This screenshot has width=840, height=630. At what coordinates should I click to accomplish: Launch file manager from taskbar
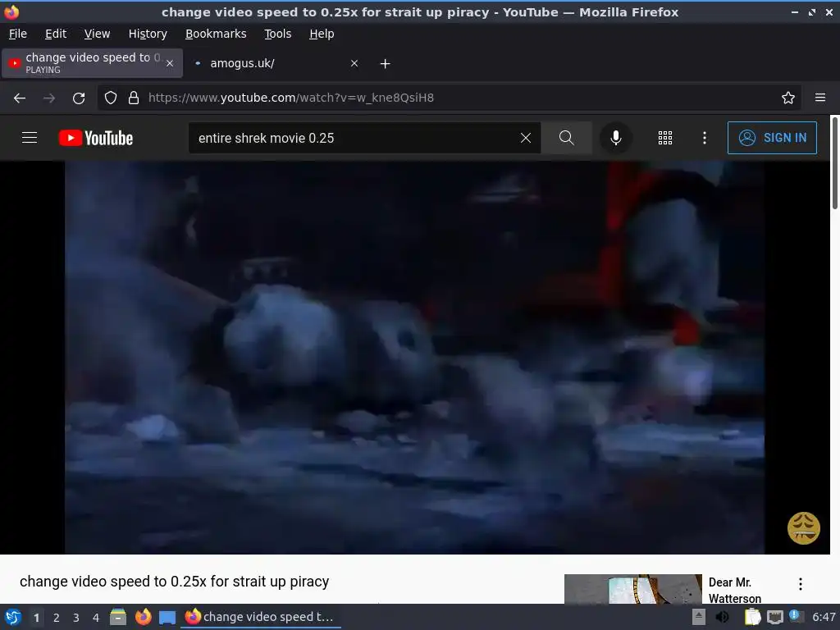[x=118, y=617]
